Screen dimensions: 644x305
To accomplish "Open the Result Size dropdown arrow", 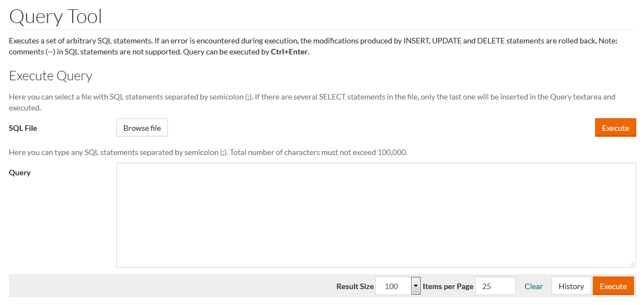I will (416, 286).
